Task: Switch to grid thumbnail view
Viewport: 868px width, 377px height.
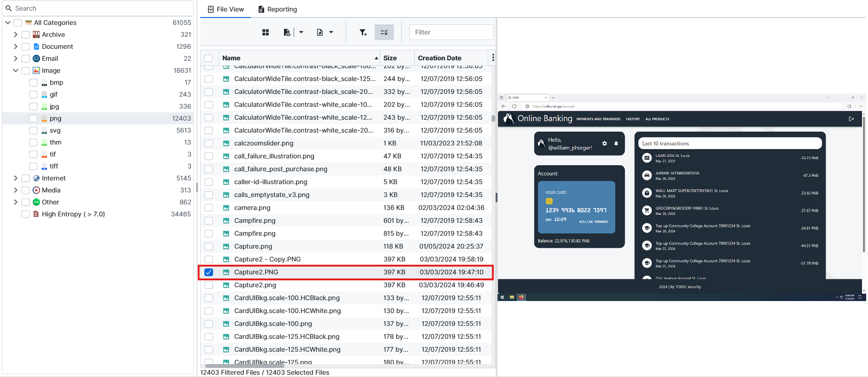Action: [266, 32]
